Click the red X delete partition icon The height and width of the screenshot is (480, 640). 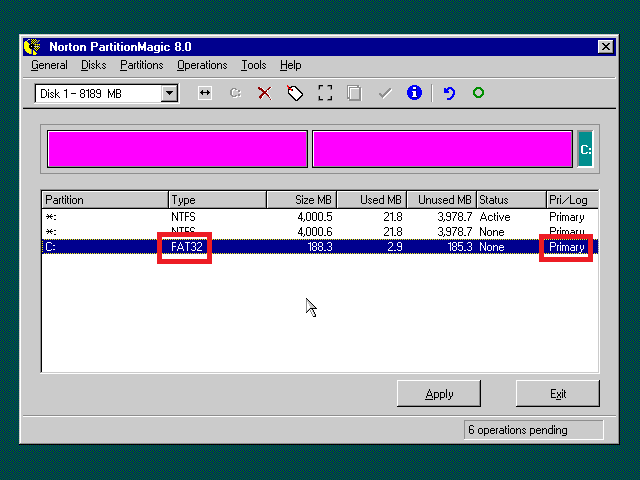pyautogui.click(x=264, y=93)
